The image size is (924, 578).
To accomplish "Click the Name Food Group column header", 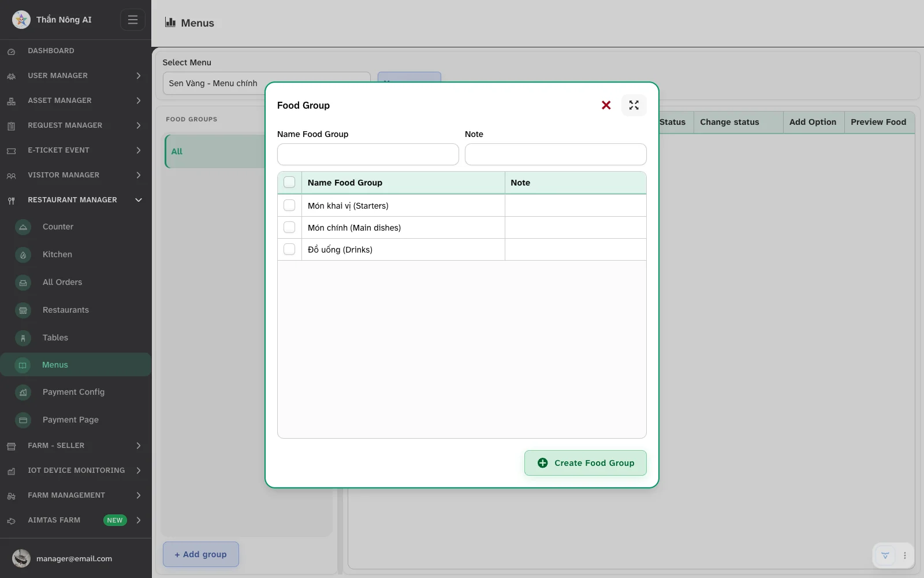I will point(403,183).
